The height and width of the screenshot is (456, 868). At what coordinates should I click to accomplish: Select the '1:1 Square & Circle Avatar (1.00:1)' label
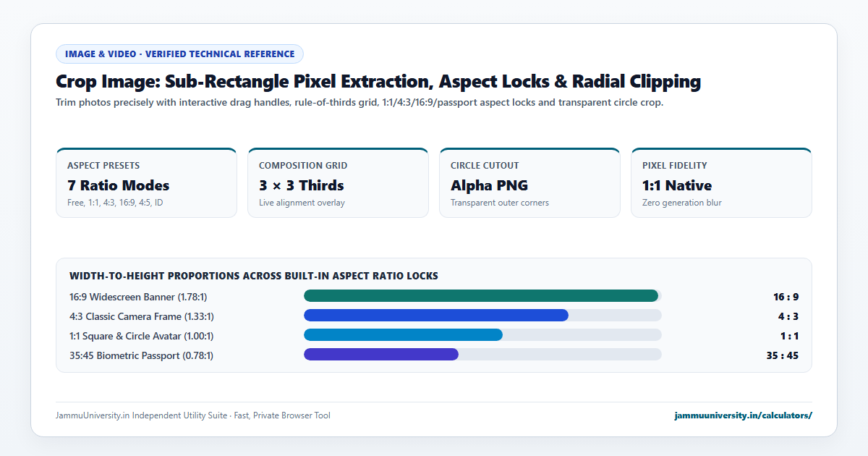tap(142, 336)
